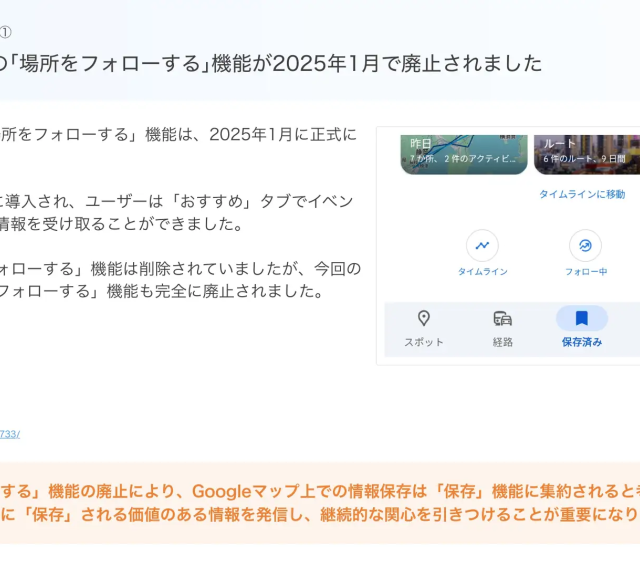Switch to the 保存済み tab label
The width and height of the screenshot is (640, 576).
pos(581,342)
